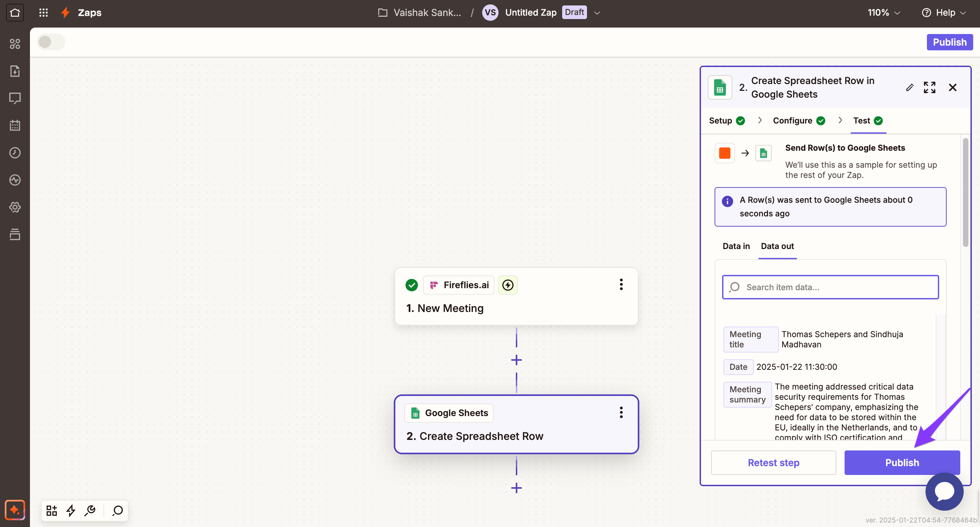The image size is (980, 527).
Task: Click the 2025-01-22 11:30:00 date value
Action: [x=797, y=367]
